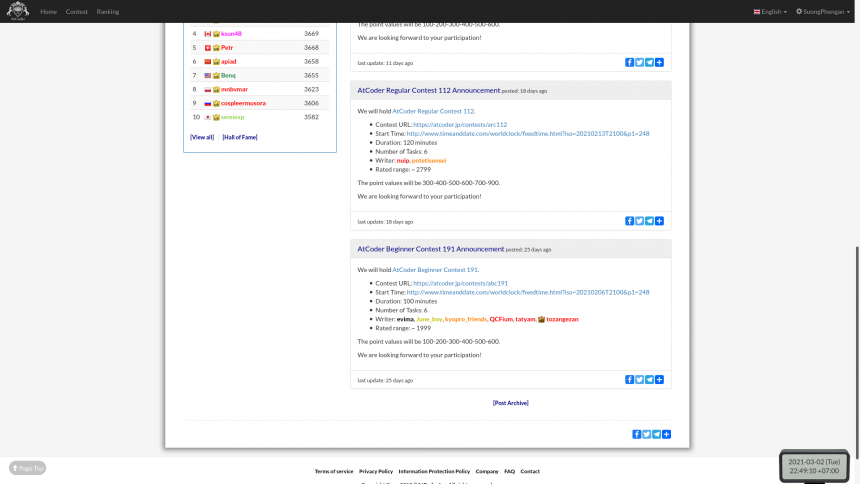Open the Information Protection Policy link

click(x=434, y=471)
